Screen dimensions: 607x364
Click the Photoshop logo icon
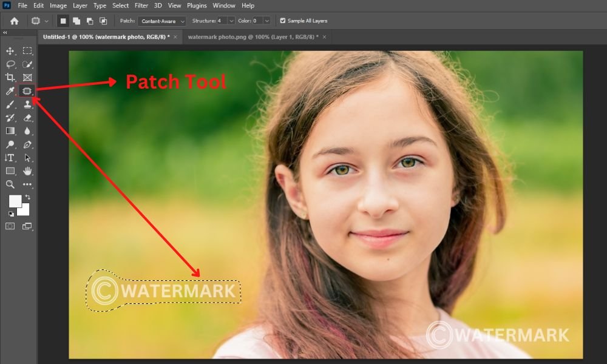coord(7,5)
